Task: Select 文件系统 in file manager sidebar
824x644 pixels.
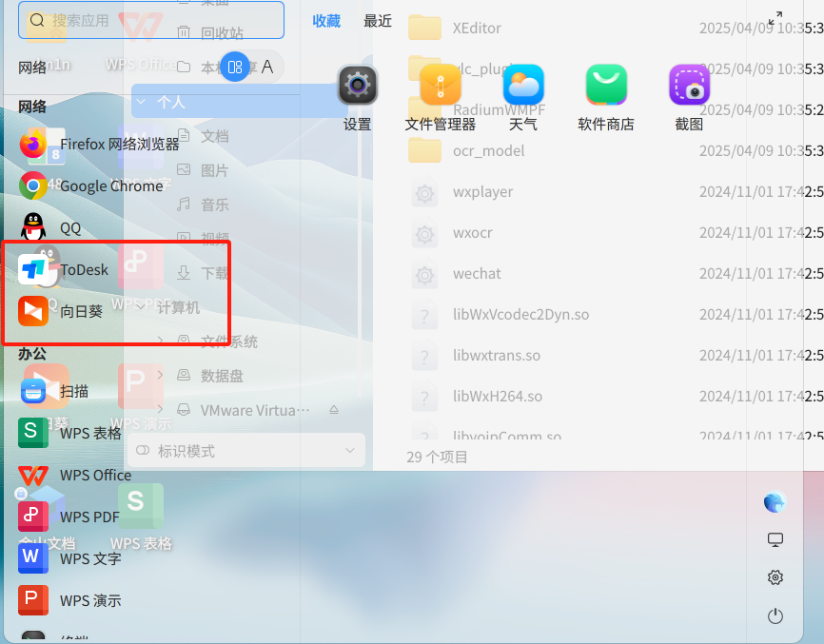Action: point(217,342)
